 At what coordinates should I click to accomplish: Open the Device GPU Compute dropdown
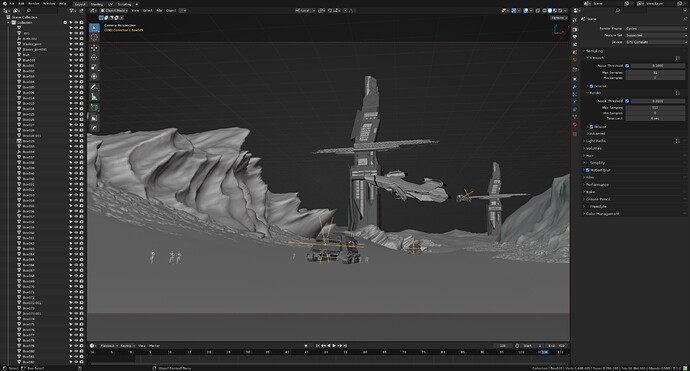pos(655,42)
